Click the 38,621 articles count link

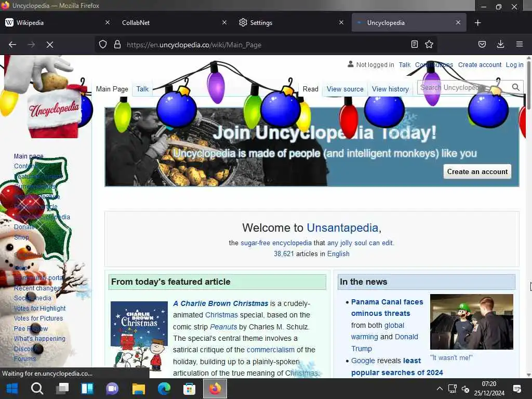(x=284, y=254)
